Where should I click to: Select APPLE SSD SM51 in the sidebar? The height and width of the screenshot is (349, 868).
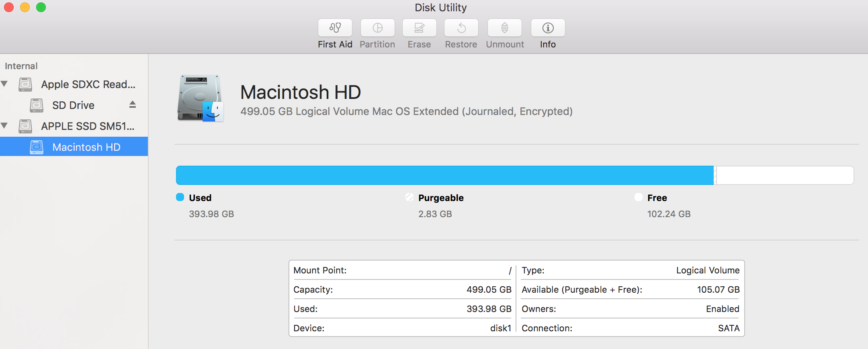tap(74, 126)
